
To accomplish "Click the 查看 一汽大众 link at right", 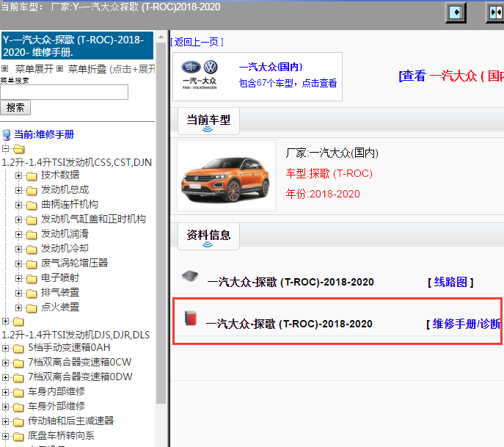I will [451, 76].
